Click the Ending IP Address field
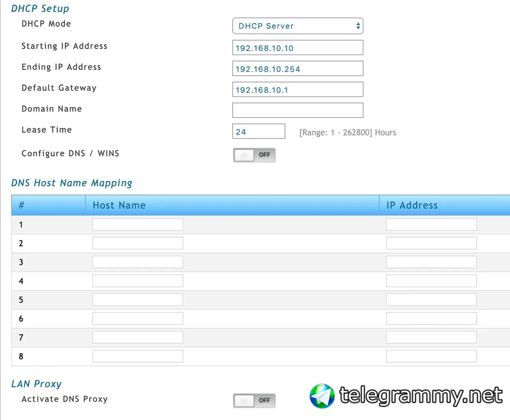 point(298,69)
